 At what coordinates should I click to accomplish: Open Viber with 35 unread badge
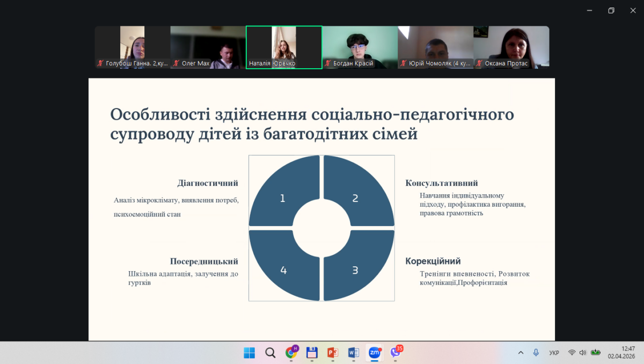(x=396, y=353)
